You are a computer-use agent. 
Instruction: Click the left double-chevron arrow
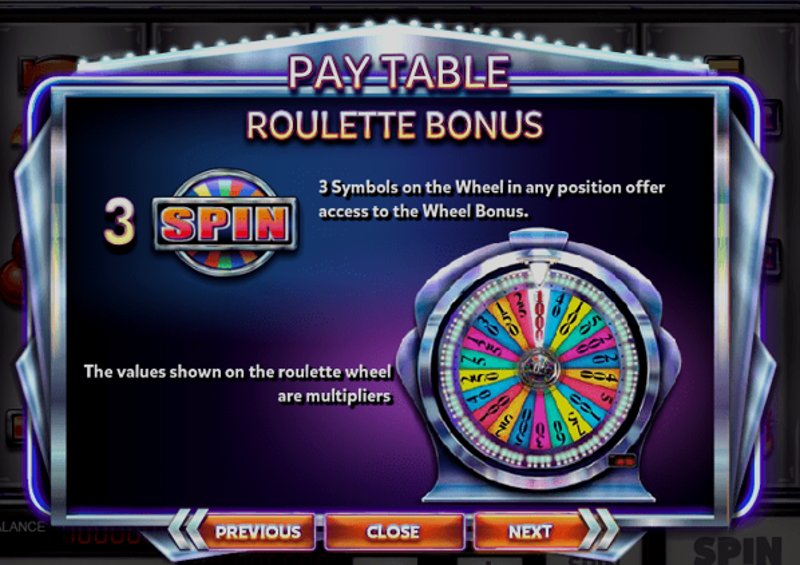[186, 530]
